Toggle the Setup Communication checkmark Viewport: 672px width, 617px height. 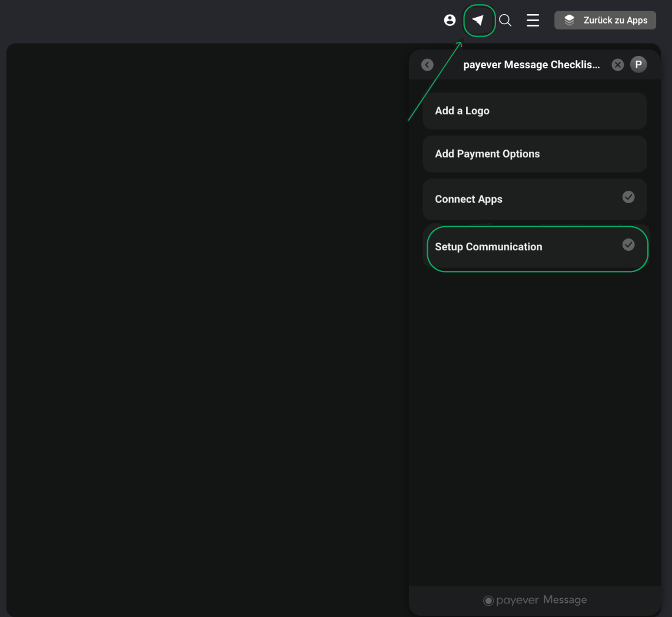point(628,244)
